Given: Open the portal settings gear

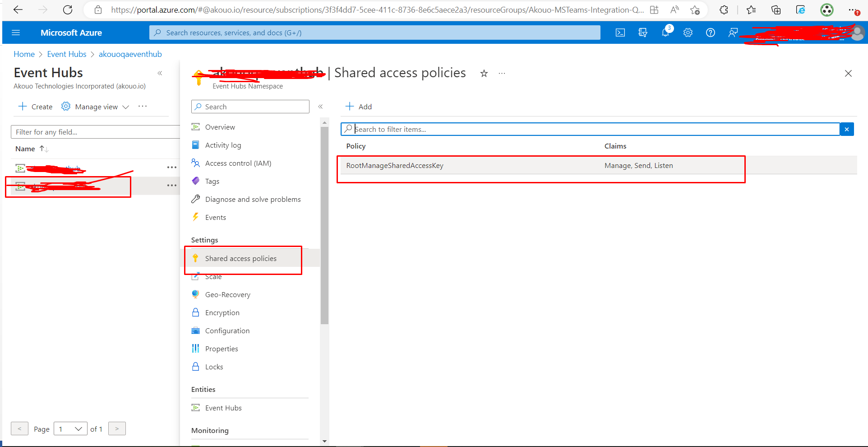Looking at the screenshot, I should tap(688, 32).
